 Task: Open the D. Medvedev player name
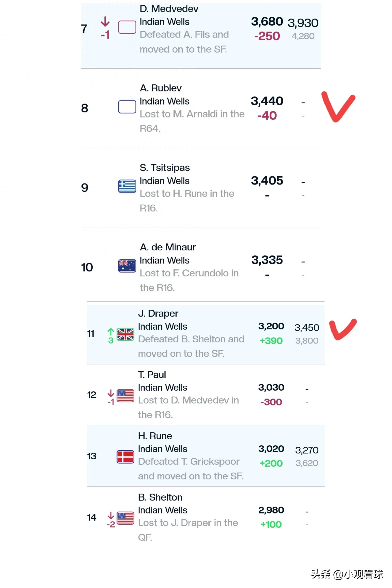tap(169, 9)
